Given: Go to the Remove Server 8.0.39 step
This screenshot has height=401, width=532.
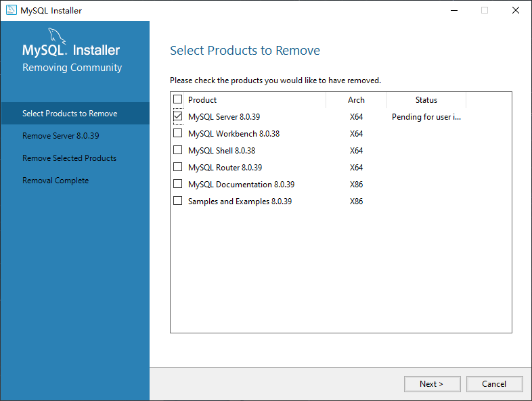Looking at the screenshot, I should [61, 136].
